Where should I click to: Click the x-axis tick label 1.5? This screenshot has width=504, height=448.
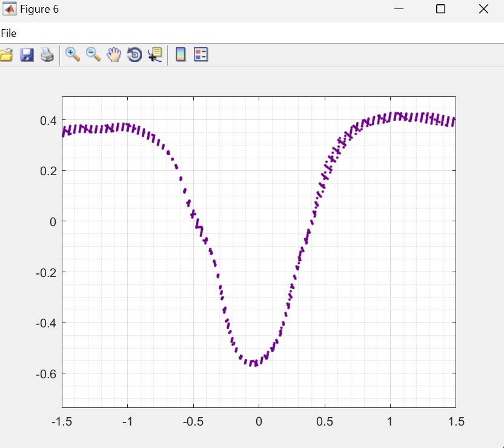click(455, 421)
